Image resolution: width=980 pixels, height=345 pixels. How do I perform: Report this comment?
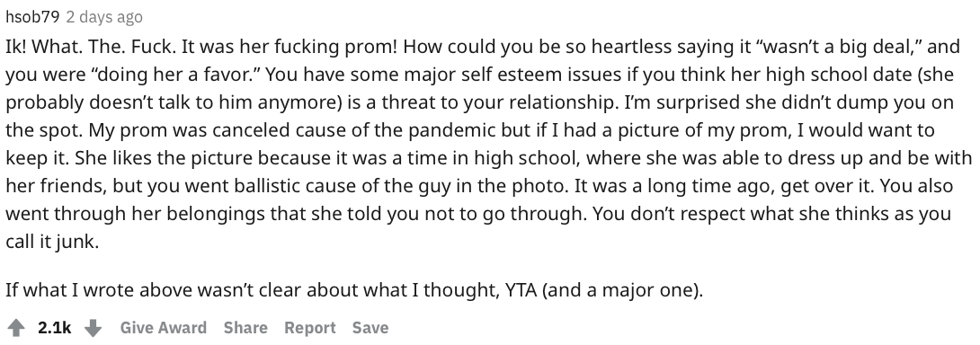coord(309,328)
